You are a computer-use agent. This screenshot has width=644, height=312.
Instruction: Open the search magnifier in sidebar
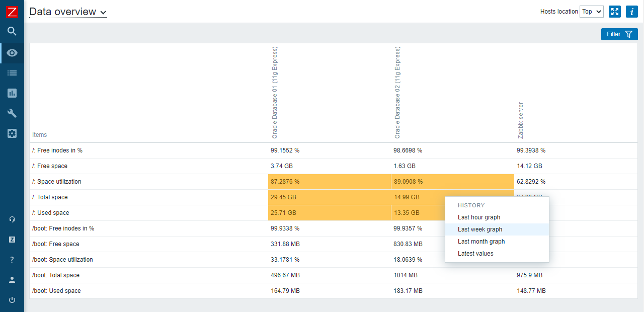point(12,32)
